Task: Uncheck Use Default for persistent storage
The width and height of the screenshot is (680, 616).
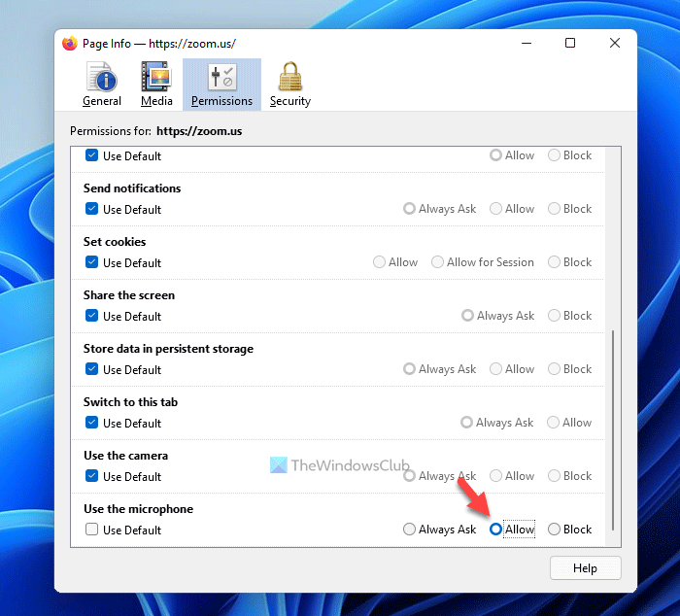Action: 91,369
